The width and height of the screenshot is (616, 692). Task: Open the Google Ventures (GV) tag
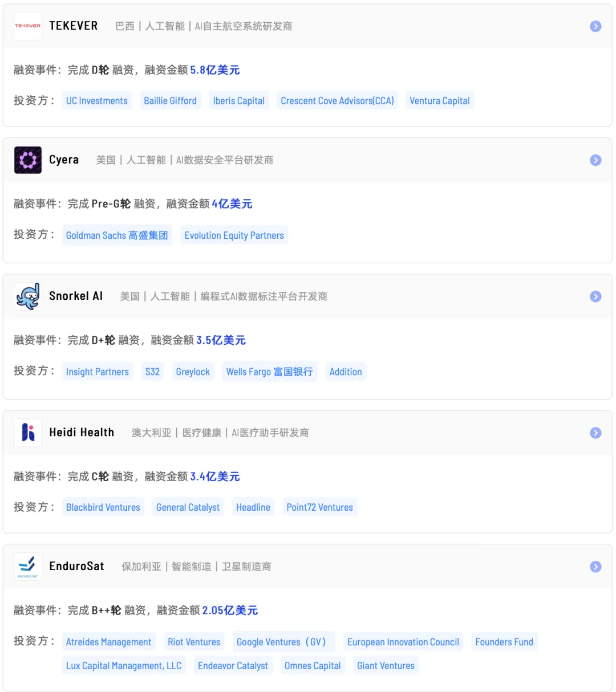pyautogui.click(x=283, y=642)
